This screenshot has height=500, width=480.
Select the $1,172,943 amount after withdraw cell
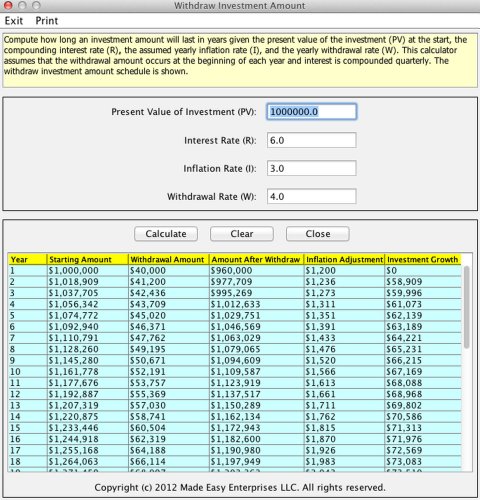257,428
